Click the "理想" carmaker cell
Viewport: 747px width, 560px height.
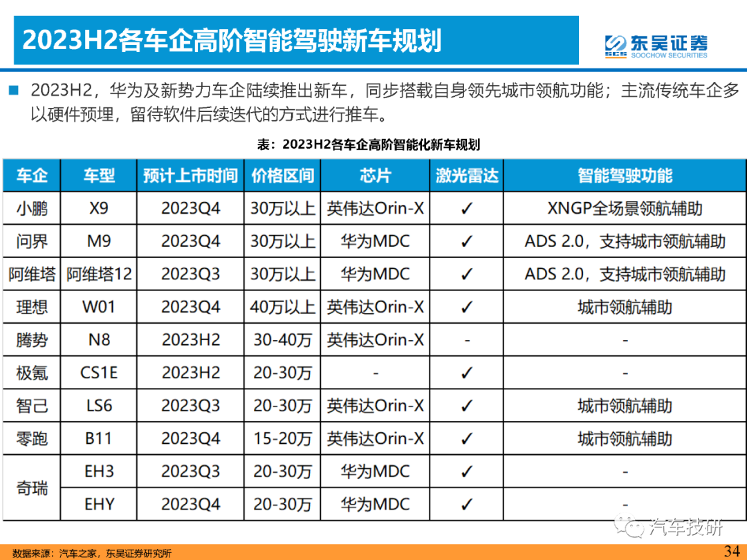[32, 307]
